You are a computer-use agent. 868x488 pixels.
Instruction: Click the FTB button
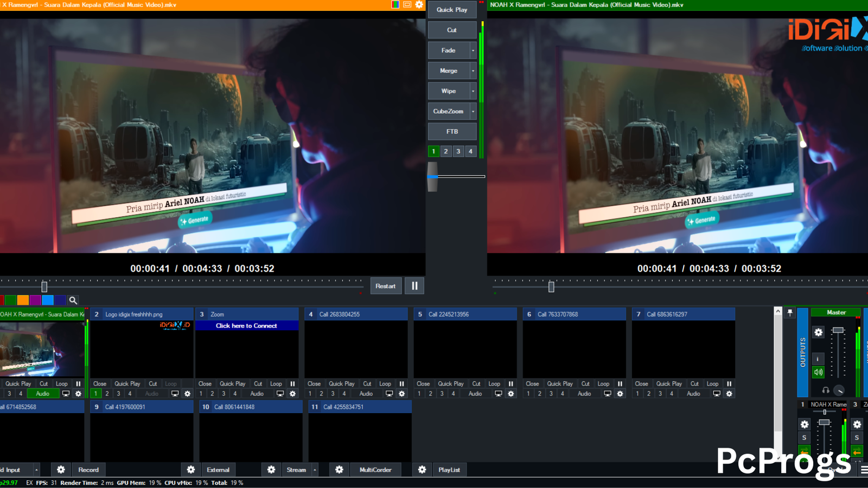[452, 131]
